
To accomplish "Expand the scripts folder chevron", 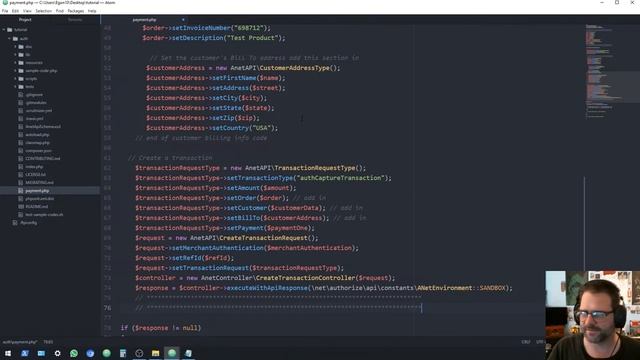I will coord(16,79).
